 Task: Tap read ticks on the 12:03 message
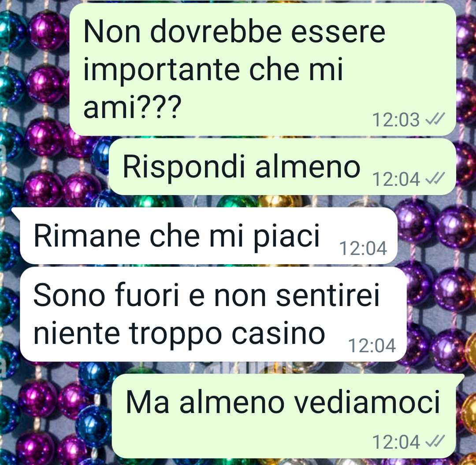(435, 119)
